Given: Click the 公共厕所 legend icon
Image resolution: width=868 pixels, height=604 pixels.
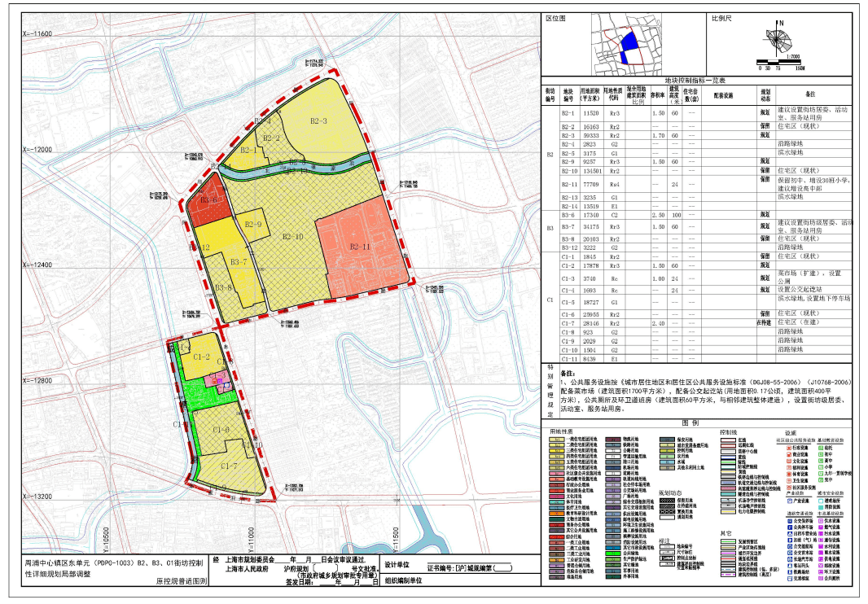Looking at the screenshot, I should point(821,578).
